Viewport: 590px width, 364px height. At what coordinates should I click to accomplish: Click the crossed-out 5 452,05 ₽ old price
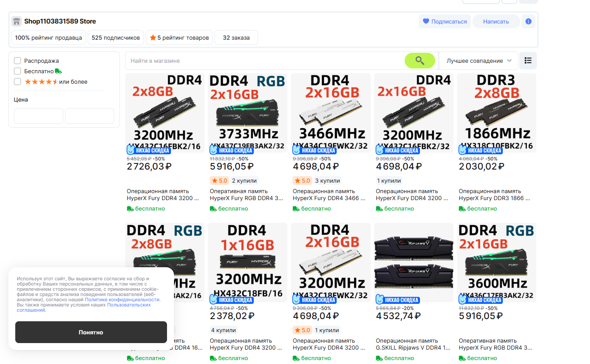tap(139, 159)
